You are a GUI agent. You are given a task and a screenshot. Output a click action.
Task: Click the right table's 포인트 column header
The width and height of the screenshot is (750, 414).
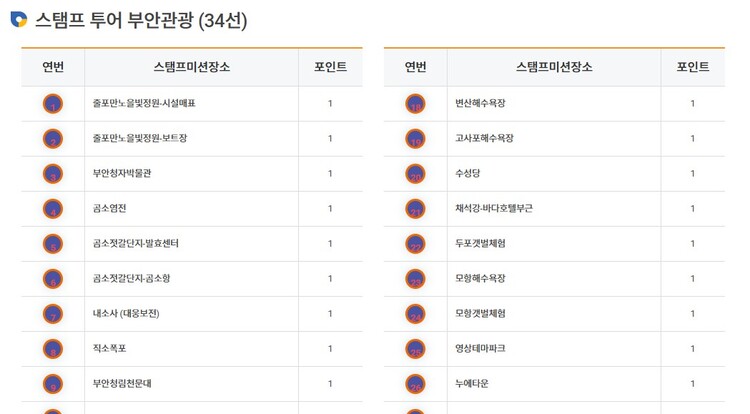[x=692, y=67]
